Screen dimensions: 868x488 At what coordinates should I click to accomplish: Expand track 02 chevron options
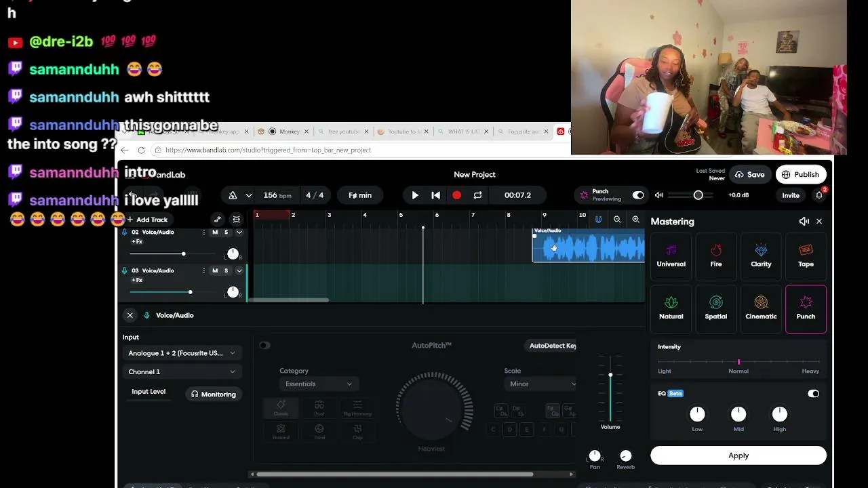(x=239, y=232)
